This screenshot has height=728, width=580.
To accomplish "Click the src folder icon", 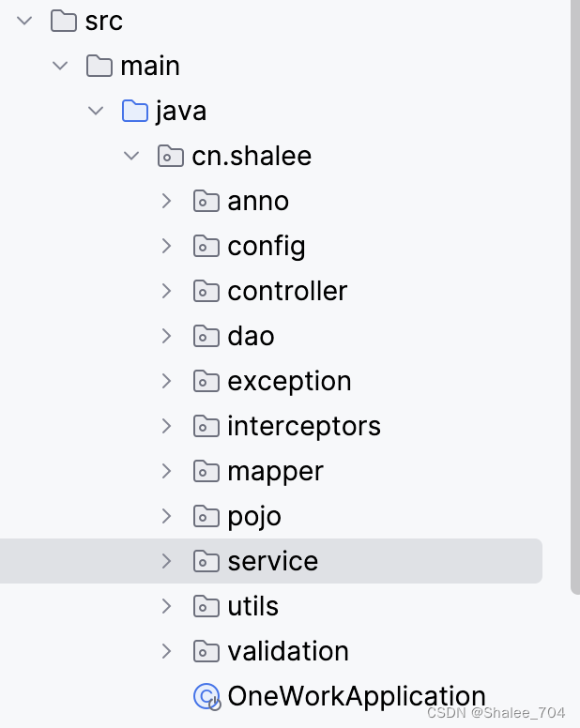I will click(63, 21).
